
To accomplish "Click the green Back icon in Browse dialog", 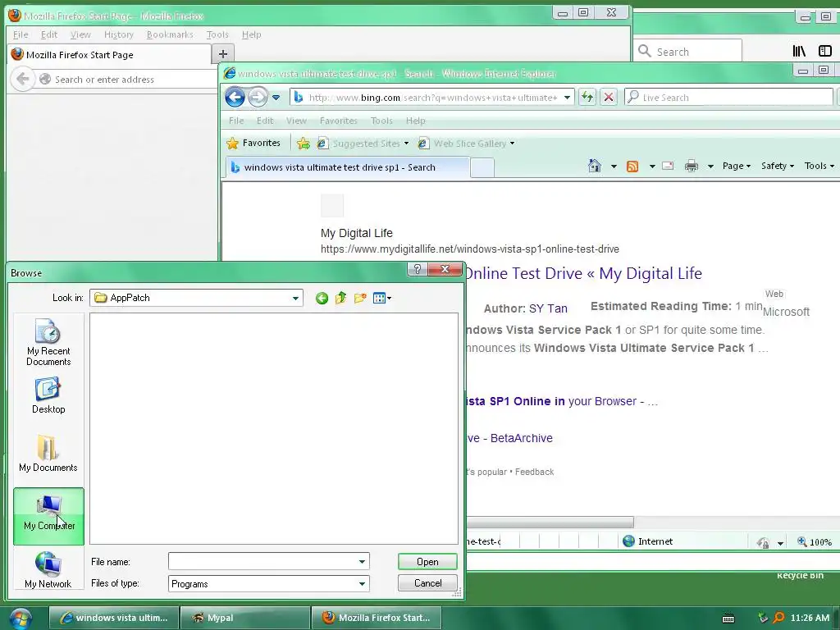I will pyautogui.click(x=322, y=299).
